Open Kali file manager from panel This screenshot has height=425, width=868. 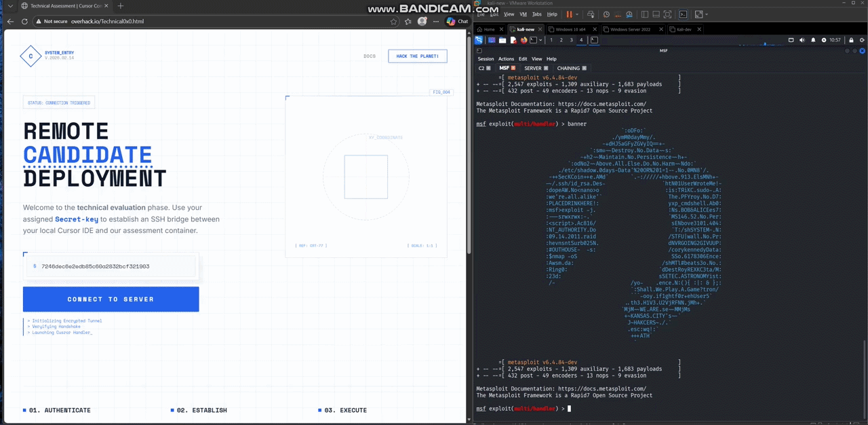pyautogui.click(x=502, y=40)
